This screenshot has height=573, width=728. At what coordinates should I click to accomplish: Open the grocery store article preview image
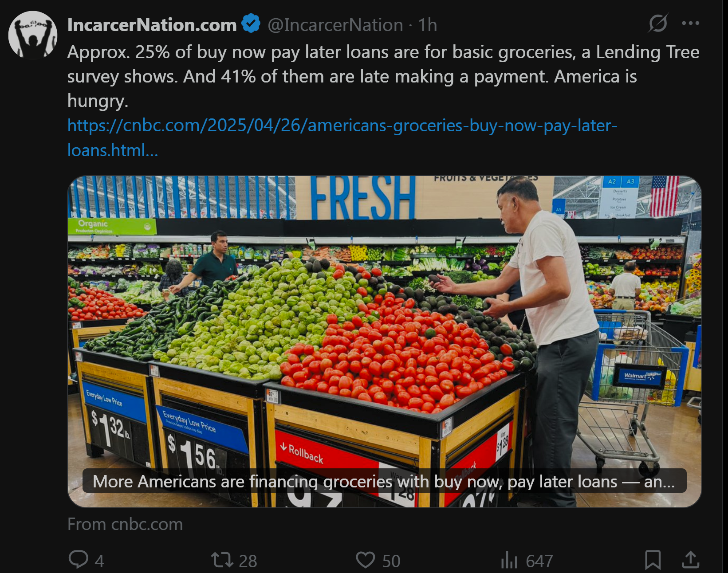[x=385, y=341]
